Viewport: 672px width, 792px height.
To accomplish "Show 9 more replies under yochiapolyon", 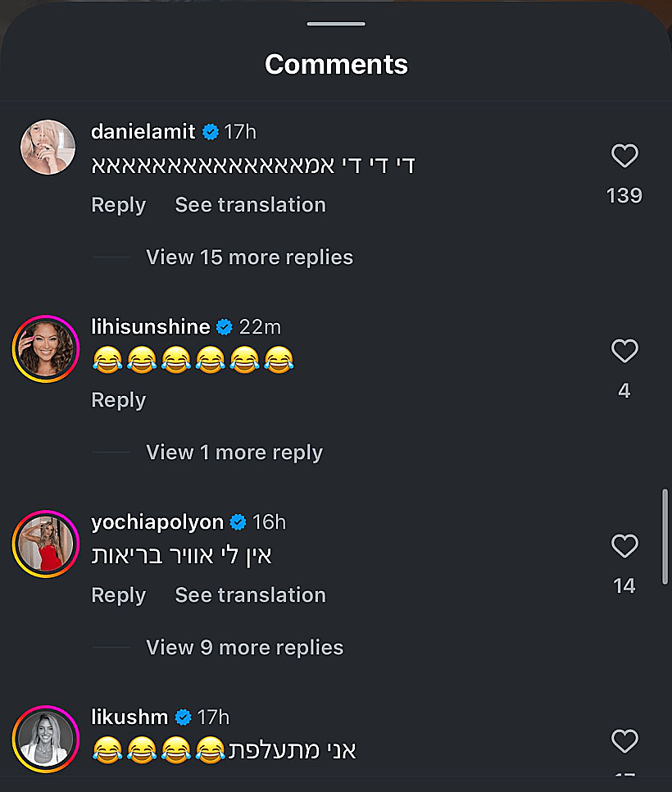I will point(244,648).
